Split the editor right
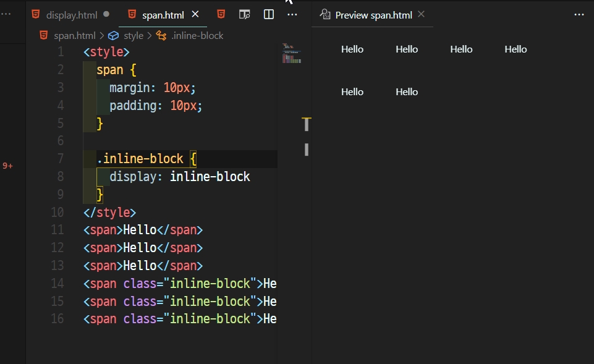The width and height of the screenshot is (594, 364). (x=269, y=14)
